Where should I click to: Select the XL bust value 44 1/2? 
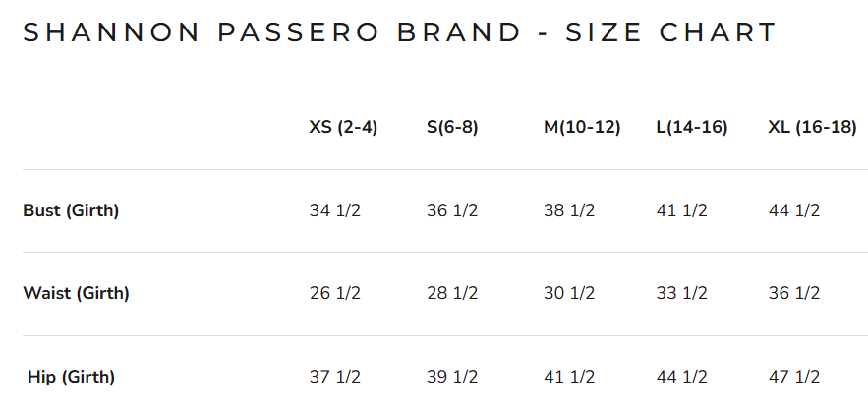tap(793, 210)
